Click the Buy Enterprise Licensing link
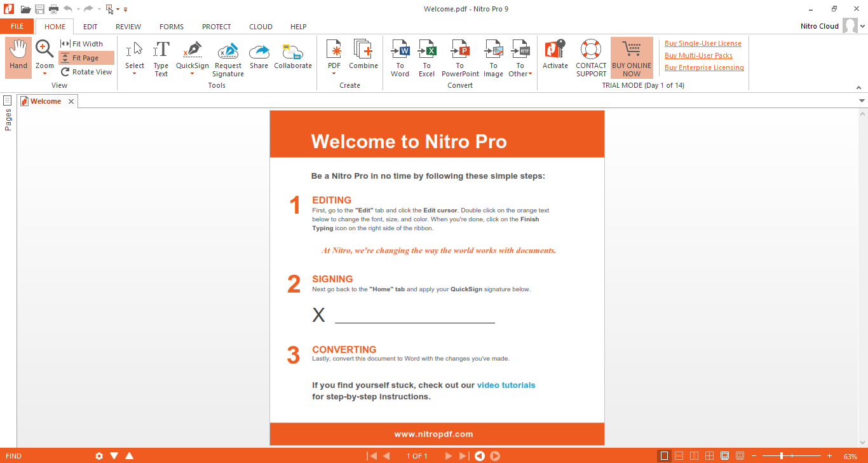This screenshot has width=868, height=463. pos(704,67)
